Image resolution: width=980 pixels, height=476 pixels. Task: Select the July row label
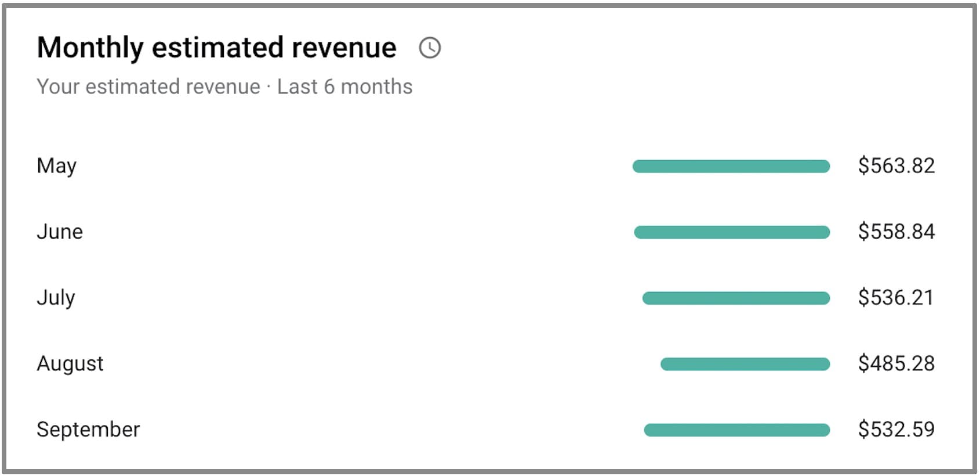coord(56,298)
